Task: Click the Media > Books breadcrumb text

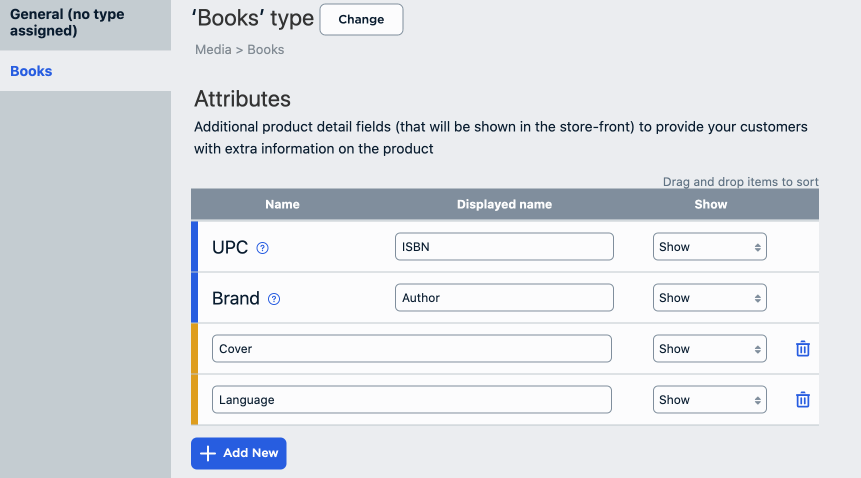Action: pos(239,50)
